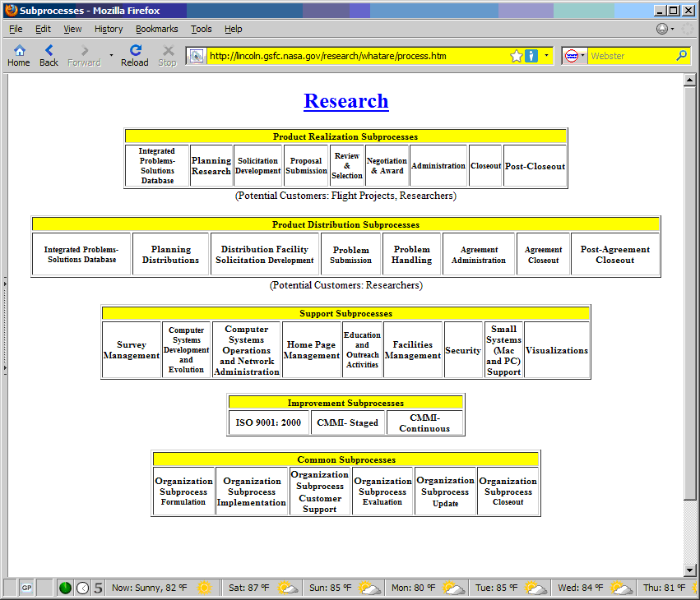This screenshot has width=700, height=600.
Task: Click 'Now: Sunny, 82 °F' status text
Action: click(x=149, y=588)
